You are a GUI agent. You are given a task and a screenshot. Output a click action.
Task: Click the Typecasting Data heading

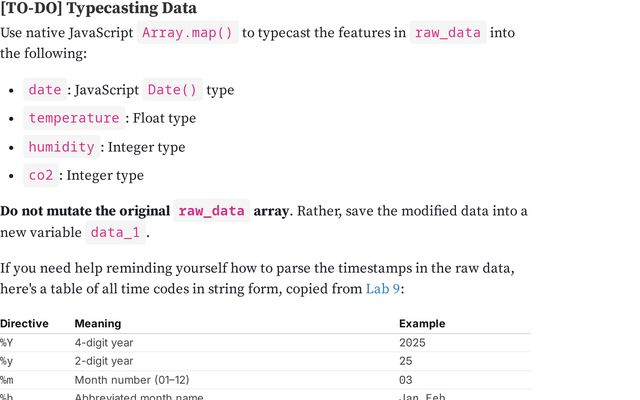tap(98, 10)
